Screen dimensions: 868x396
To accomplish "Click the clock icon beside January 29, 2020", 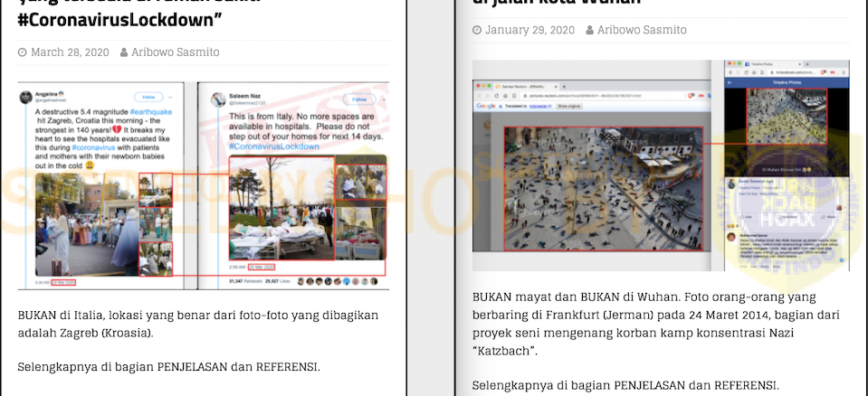I will (x=477, y=31).
